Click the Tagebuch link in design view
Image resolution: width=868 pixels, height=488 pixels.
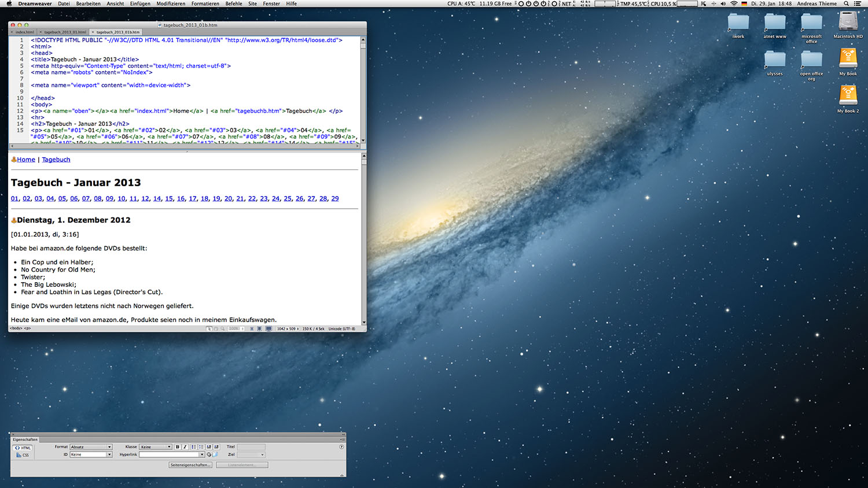point(56,160)
